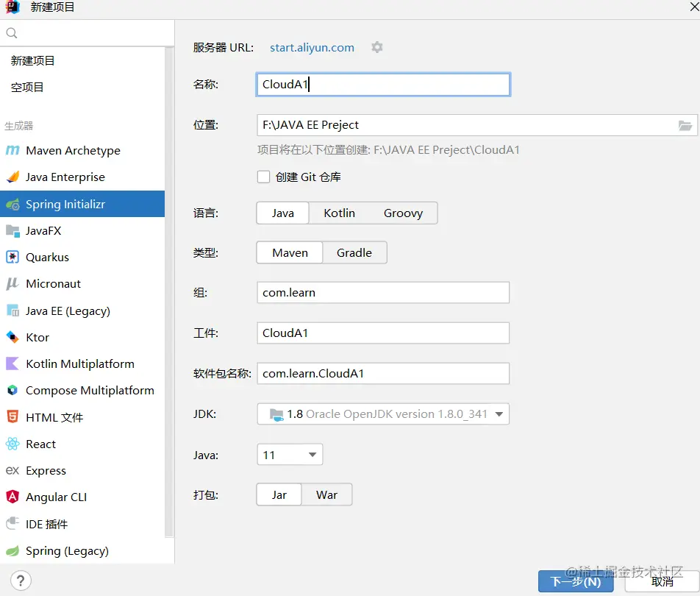Choose Maven as build type
700x596 pixels.
tap(290, 253)
